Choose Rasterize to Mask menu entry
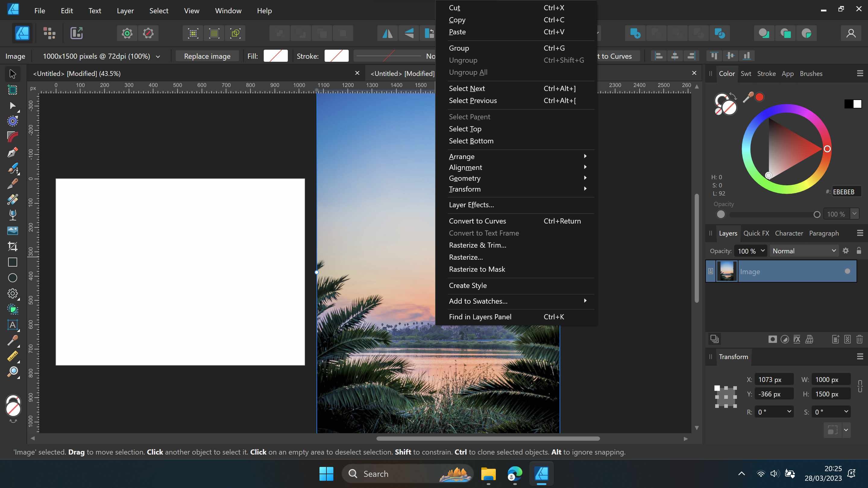 [x=477, y=269]
